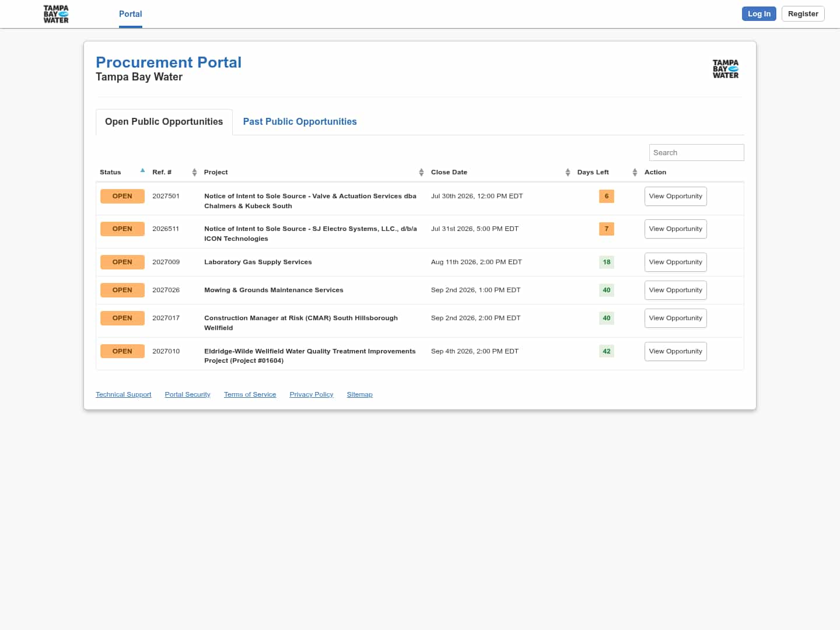Sort by Ref. # column arrows
The image size is (840, 630).
coord(194,172)
